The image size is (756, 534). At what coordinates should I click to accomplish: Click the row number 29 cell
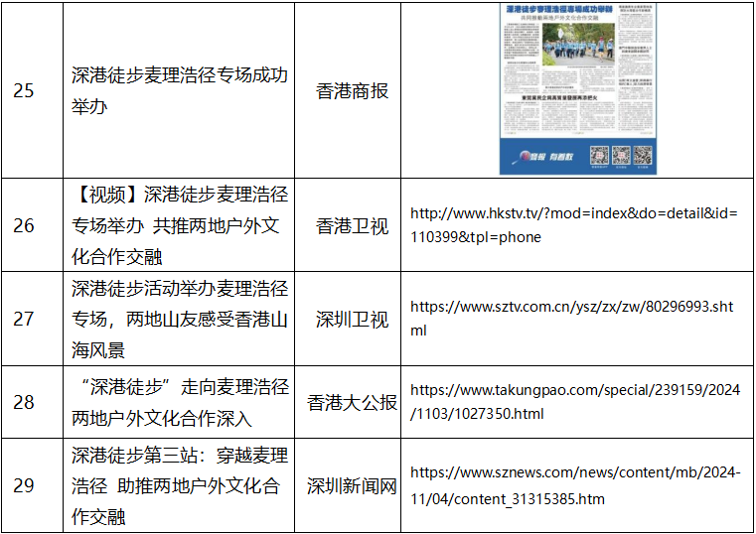click(x=24, y=485)
